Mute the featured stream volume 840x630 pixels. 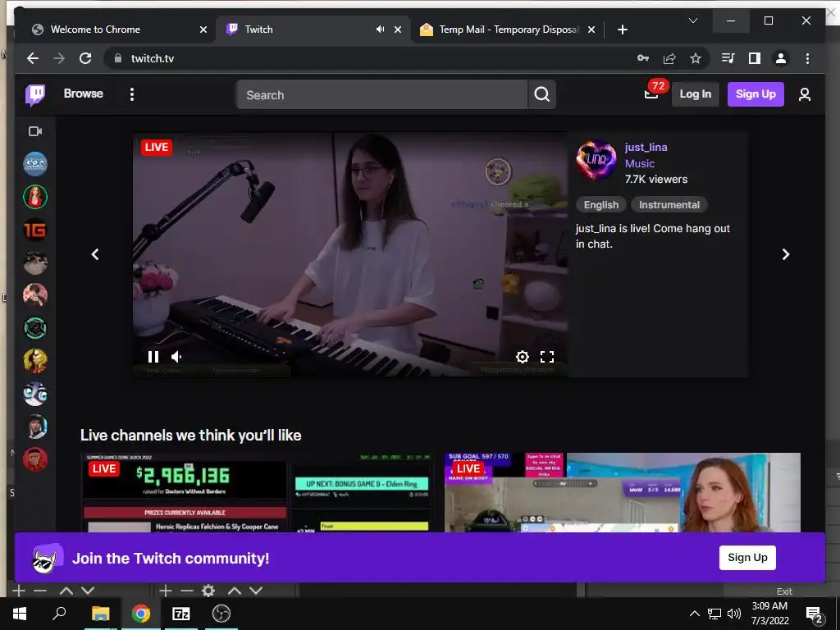[177, 357]
